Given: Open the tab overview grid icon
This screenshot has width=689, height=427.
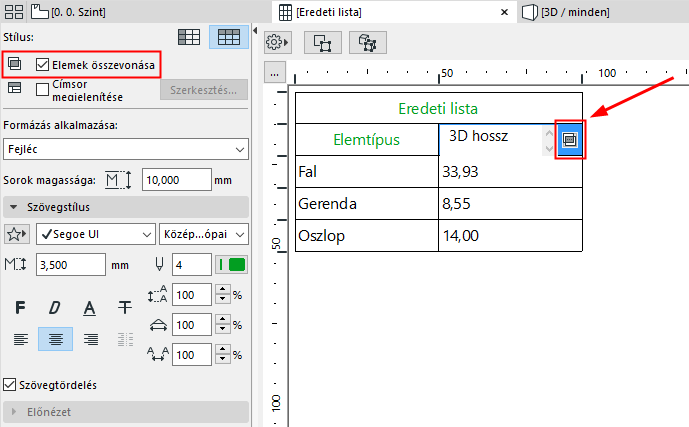Looking at the screenshot, I should tap(14, 12).
